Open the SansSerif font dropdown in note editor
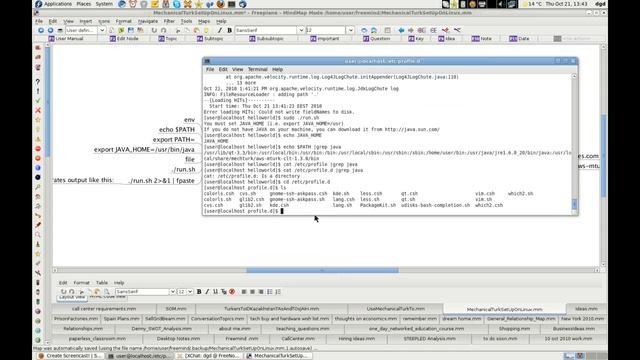 [x=173, y=292]
